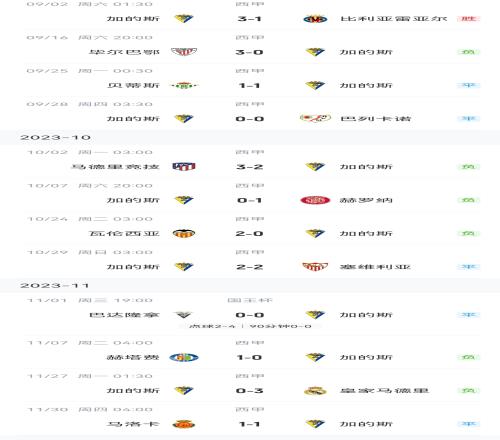Click the 2023-10 month section header
The width and height of the screenshot is (500, 440).
[x=56, y=137]
